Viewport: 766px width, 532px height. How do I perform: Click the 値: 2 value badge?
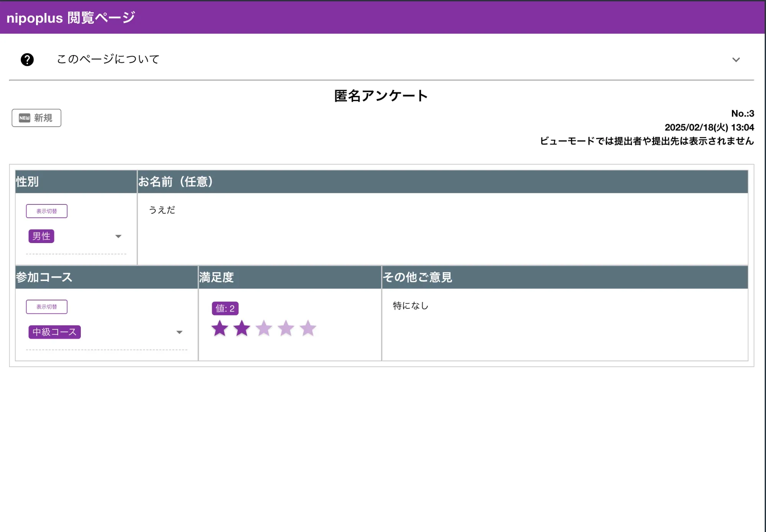pos(225,307)
